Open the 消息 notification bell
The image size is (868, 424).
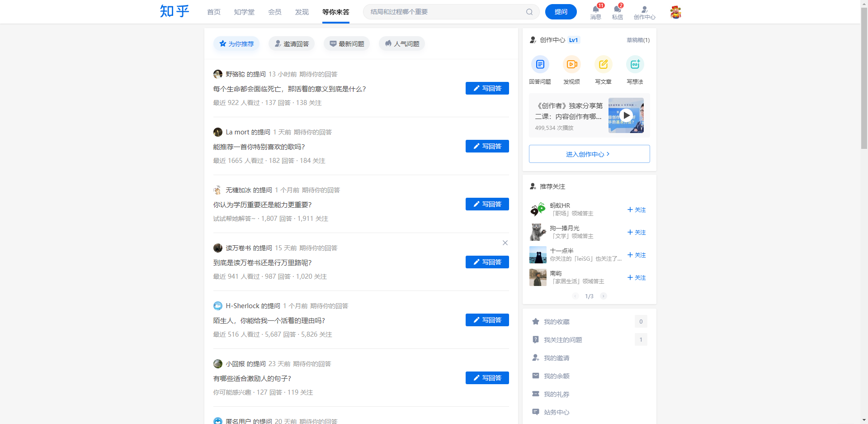pos(596,12)
